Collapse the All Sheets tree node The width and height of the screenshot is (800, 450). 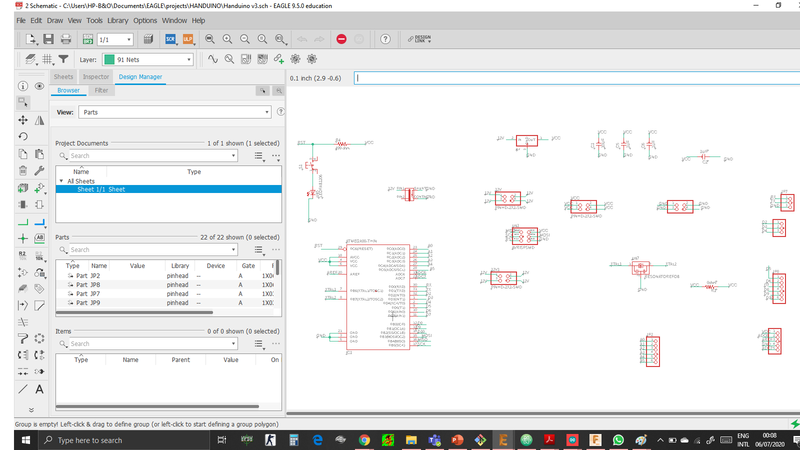[x=60, y=181]
